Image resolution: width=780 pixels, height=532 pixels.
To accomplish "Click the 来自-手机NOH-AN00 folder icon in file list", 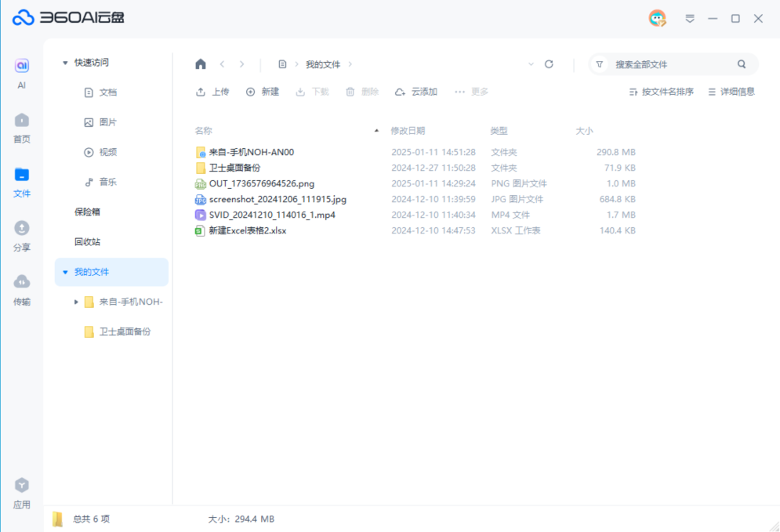I will click(x=200, y=152).
